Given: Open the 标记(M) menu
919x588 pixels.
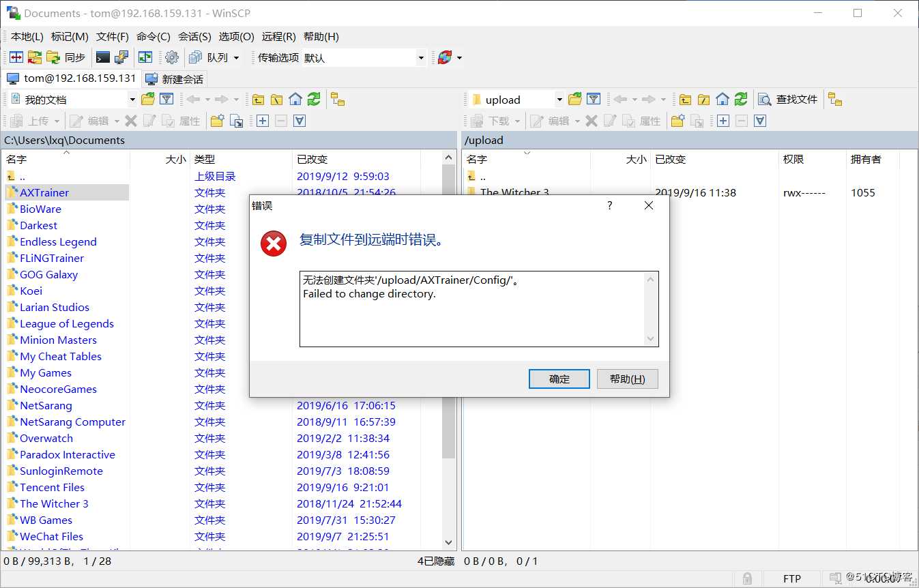Looking at the screenshot, I should (x=70, y=37).
